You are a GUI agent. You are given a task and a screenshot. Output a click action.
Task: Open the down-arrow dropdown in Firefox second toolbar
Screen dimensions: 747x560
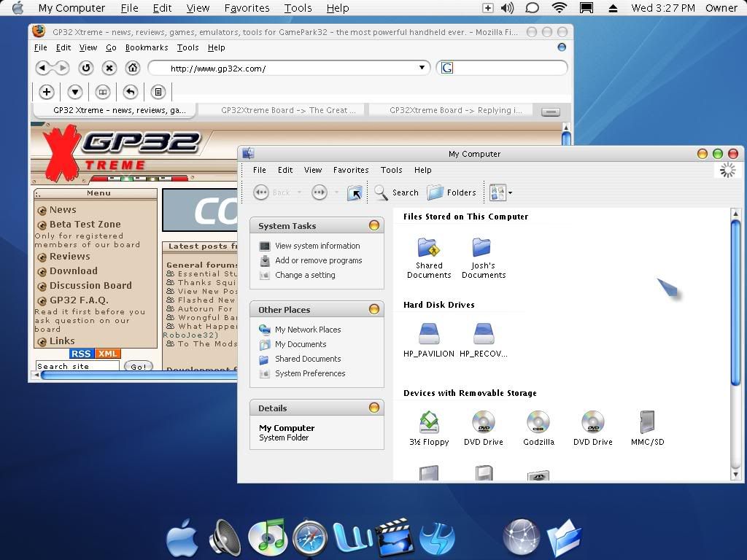75,92
